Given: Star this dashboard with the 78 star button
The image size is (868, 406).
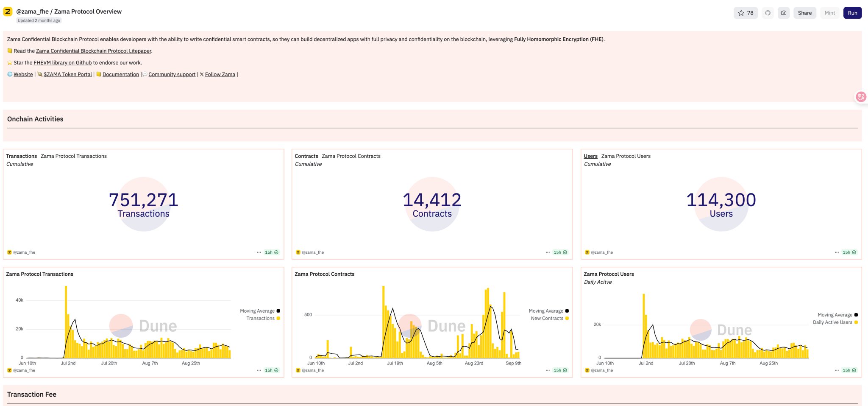Looking at the screenshot, I should pos(746,13).
